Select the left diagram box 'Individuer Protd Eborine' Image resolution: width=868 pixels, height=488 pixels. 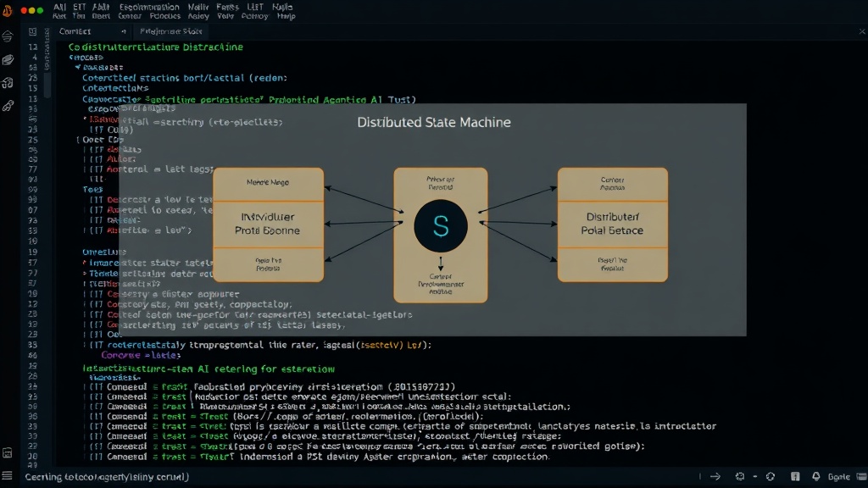pos(269,225)
